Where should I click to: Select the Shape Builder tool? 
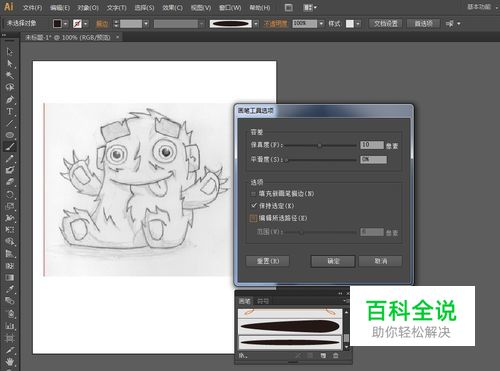[x=10, y=242]
